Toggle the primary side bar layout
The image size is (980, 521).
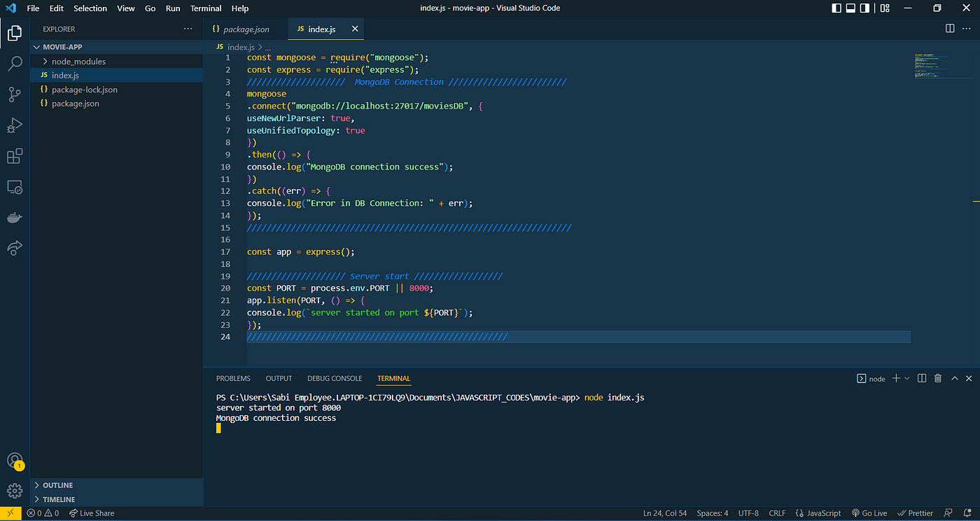click(x=836, y=8)
